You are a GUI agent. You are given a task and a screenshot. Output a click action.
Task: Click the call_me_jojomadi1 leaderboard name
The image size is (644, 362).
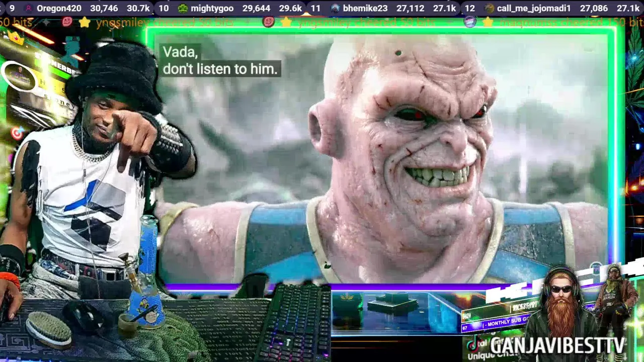pyautogui.click(x=534, y=9)
